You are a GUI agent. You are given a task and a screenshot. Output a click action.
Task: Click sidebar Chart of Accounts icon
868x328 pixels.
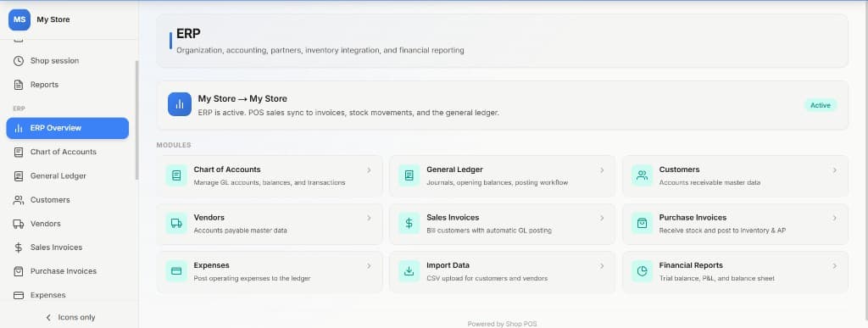19,152
